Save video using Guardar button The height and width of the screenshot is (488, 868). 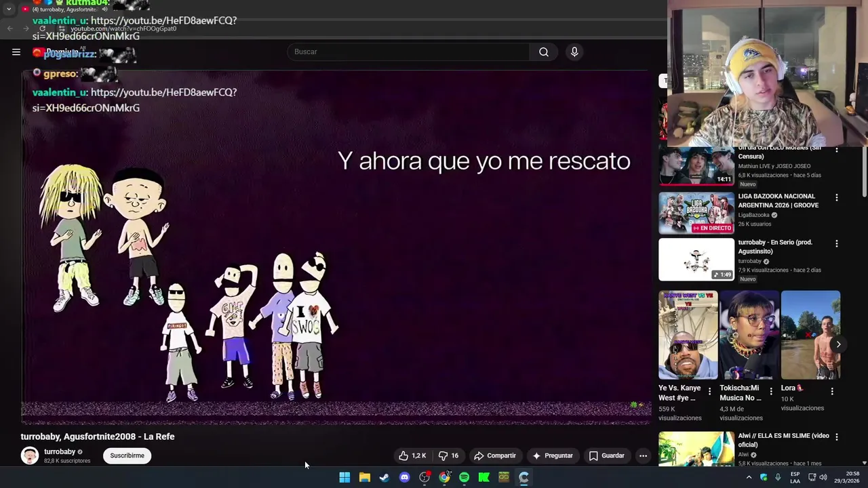pos(606,455)
